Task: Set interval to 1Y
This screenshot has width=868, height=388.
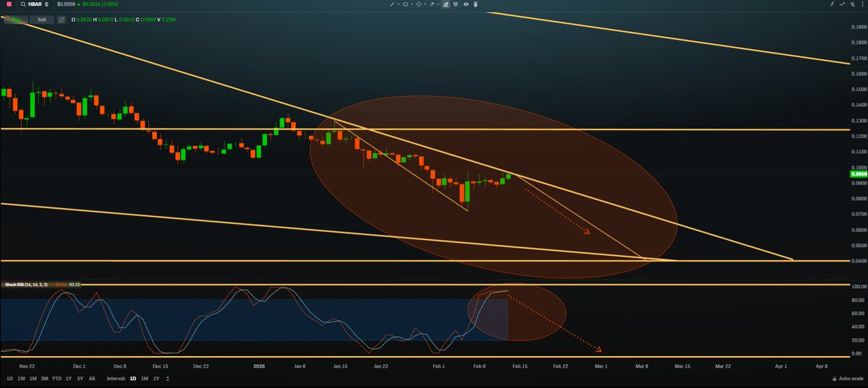Action: coord(156,379)
